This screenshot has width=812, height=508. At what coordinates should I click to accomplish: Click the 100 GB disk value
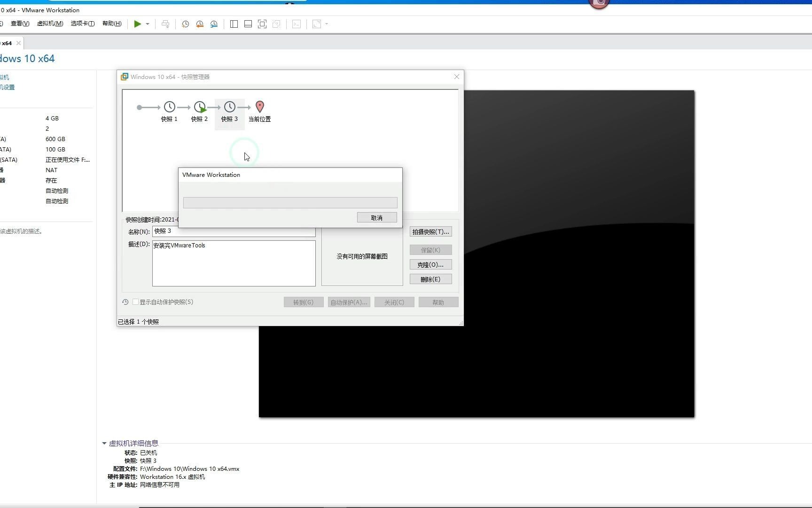55,150
